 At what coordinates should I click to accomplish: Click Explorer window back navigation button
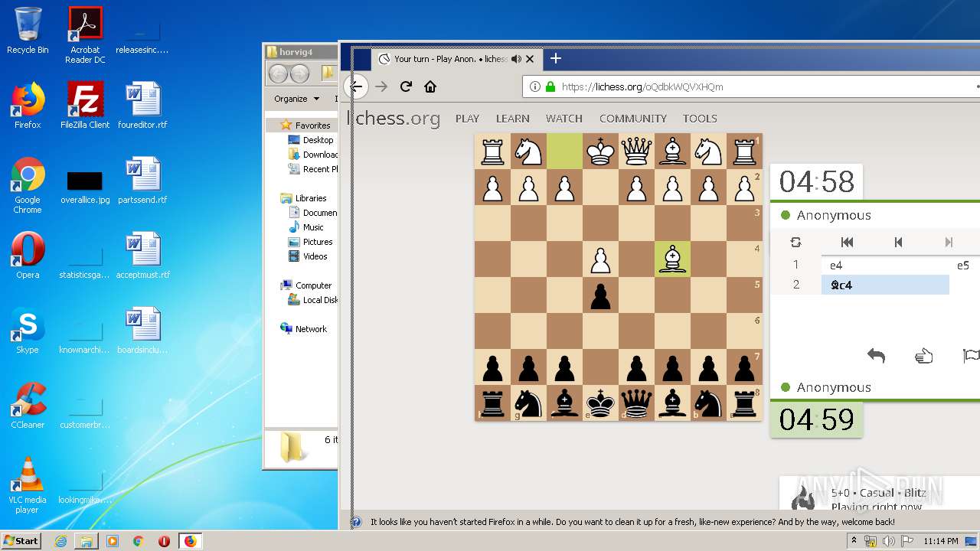click(x=278, y=73)
